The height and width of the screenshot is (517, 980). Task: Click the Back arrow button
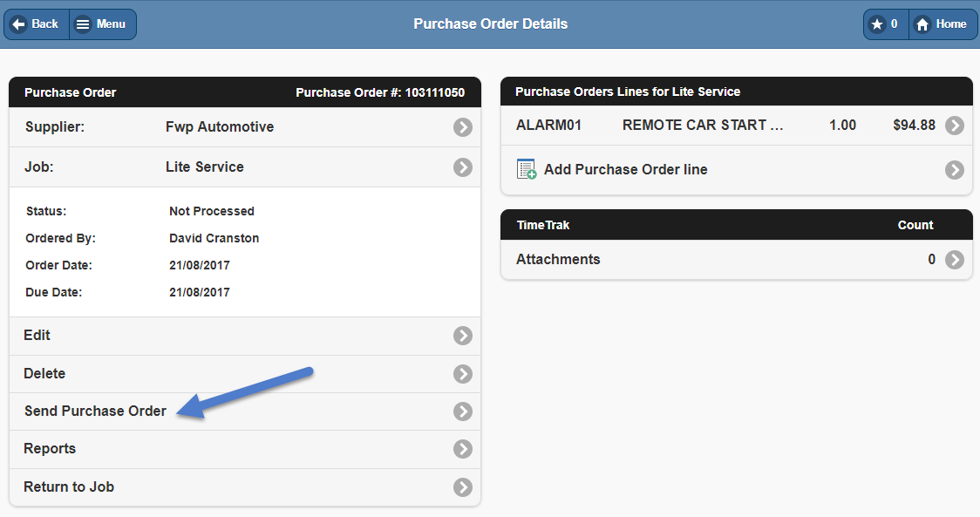click(36, 24)
